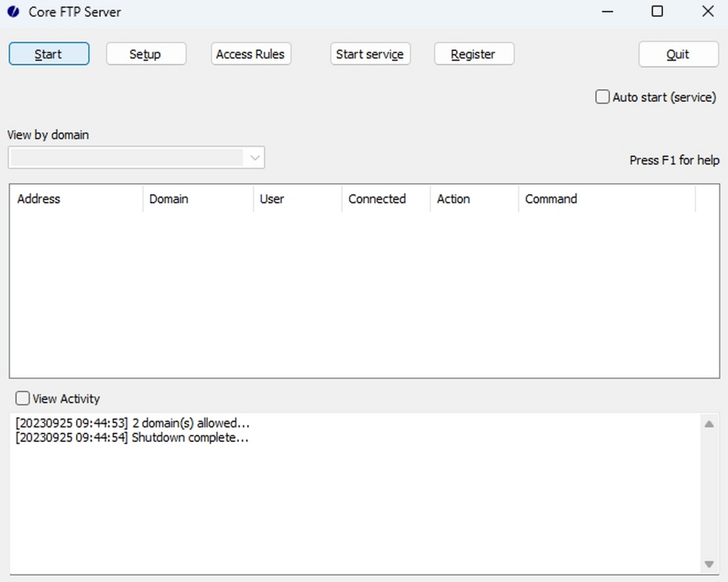Maximize the Core FTP Server window
The width and height of the screenshot is (728, 582).
pyautogui.click(x=657, y=12)
